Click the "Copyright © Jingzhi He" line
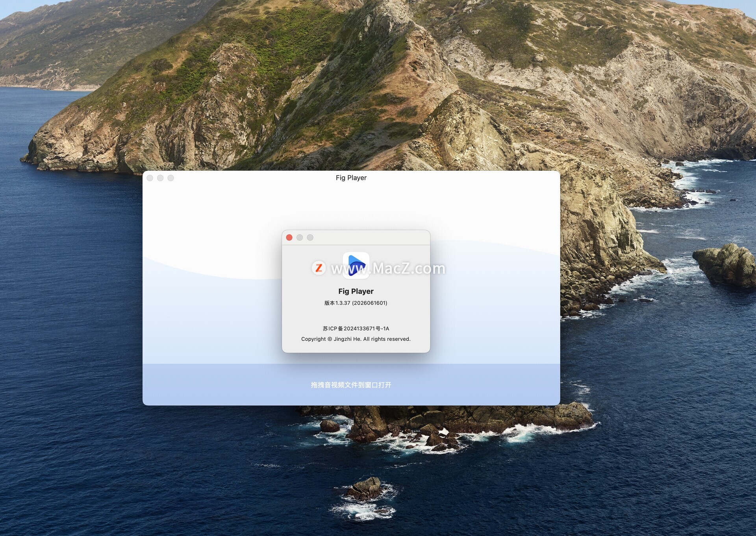Screen dimensions: 756x536 [356, 339]
